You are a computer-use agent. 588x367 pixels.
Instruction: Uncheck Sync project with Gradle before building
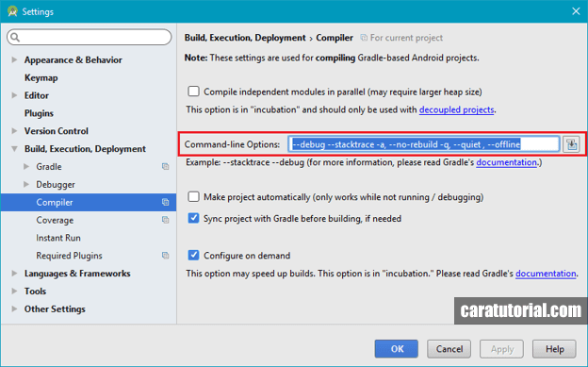[193, 218]
